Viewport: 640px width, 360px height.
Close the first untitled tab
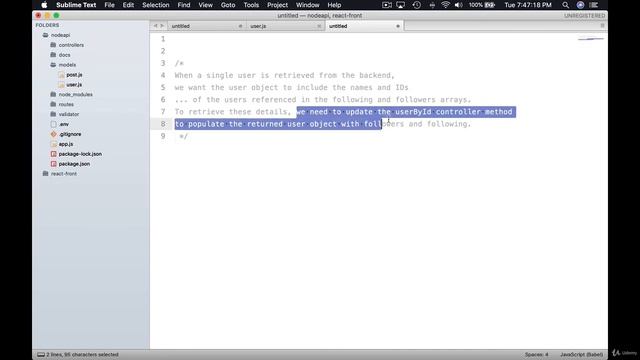point(240,26)
